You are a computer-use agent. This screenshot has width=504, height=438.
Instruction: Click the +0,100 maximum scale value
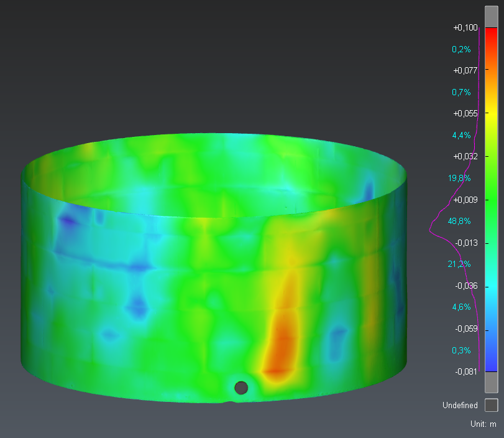coord(465,28)
